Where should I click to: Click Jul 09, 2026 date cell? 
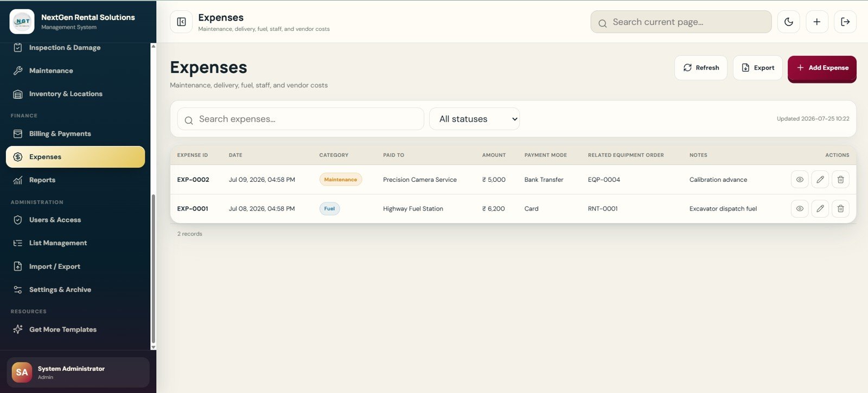pos(262,180)
